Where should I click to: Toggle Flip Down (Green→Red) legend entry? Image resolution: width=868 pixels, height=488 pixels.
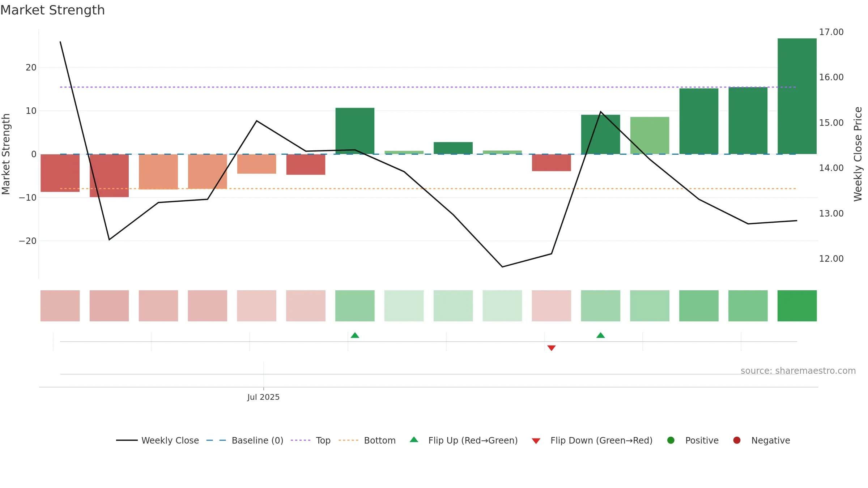tap(592, 440)
